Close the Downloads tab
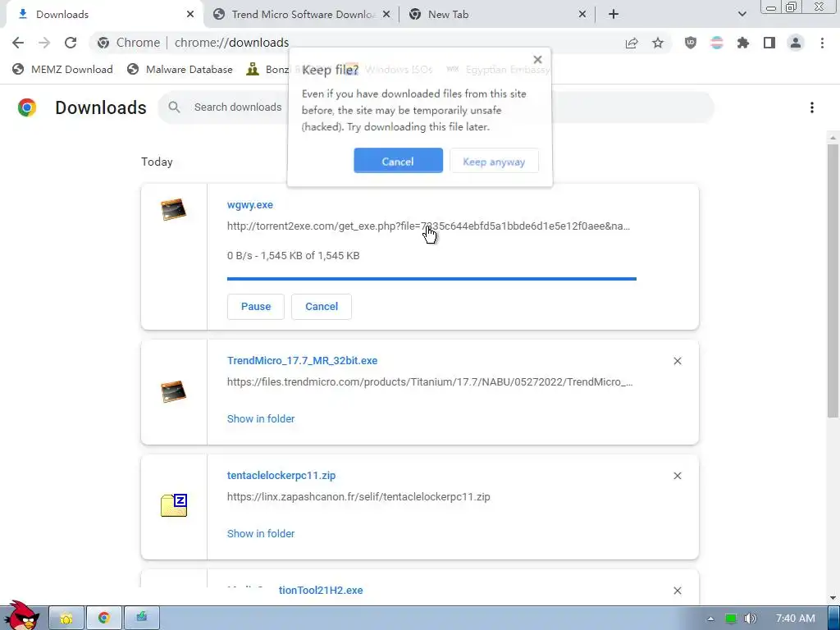Image resolution: width=840 pixels, height=630 pixels. 190,15
